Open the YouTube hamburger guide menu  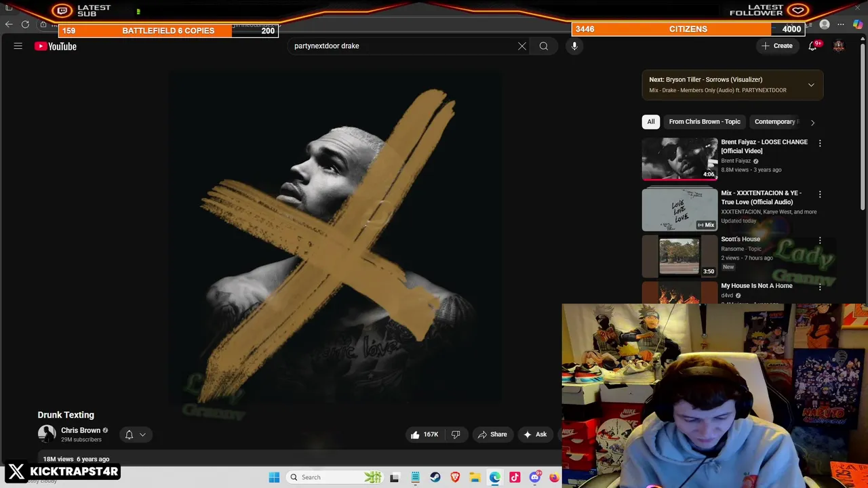tap(18, 46)
